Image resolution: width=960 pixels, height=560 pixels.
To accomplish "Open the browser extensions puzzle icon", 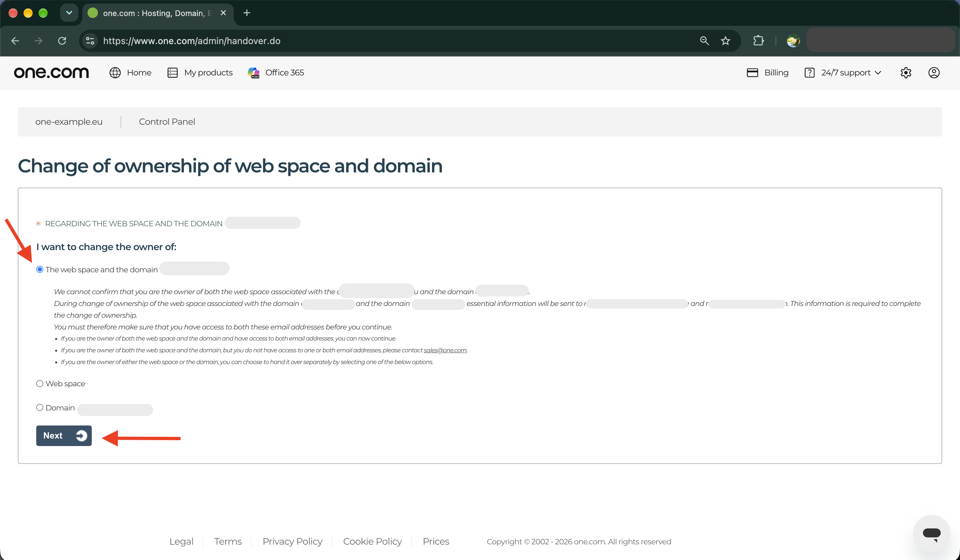I will pos(759,41).
